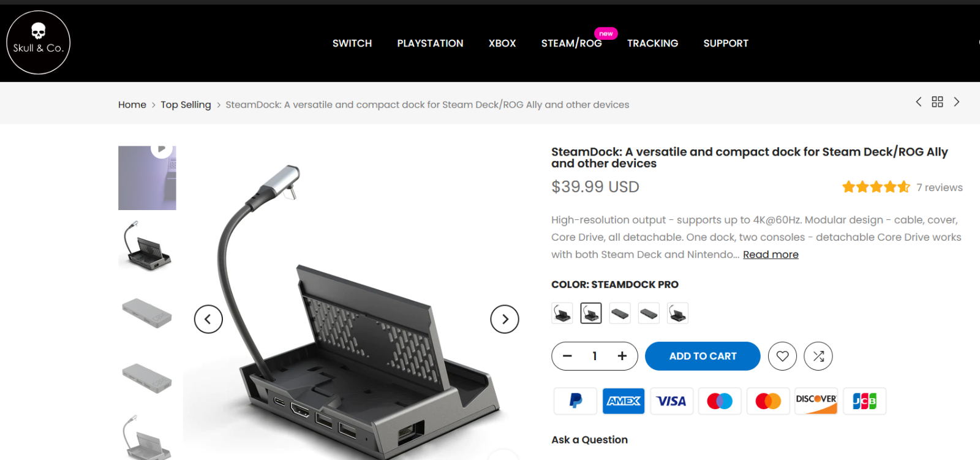This screenshot has width=980, height=460.
Task: Go to next product arrow in breadcrumb bar
Action: point(956,102)
